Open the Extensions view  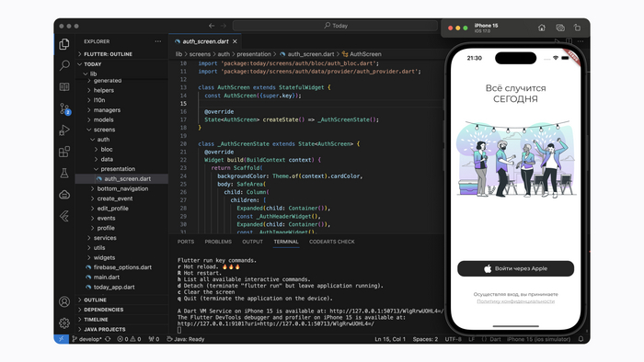(x=64, y=152)
